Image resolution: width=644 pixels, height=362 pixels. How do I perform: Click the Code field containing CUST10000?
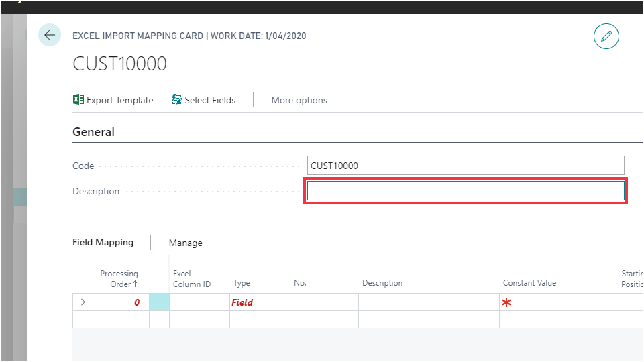tap(466, 166)
